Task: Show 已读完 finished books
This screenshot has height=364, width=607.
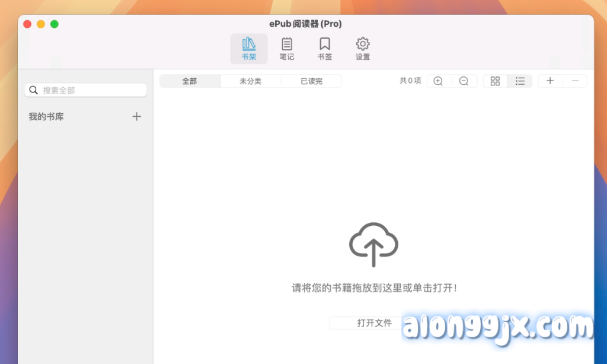Action: (311, 81)
